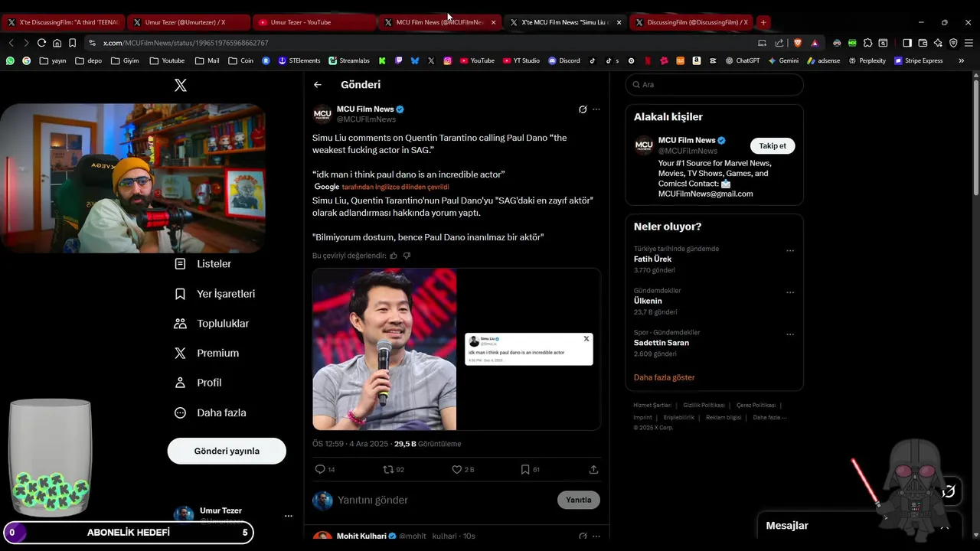Open the Brave Shields lion icon
This screenshot has width=980, height=551.
pos(798,43)
